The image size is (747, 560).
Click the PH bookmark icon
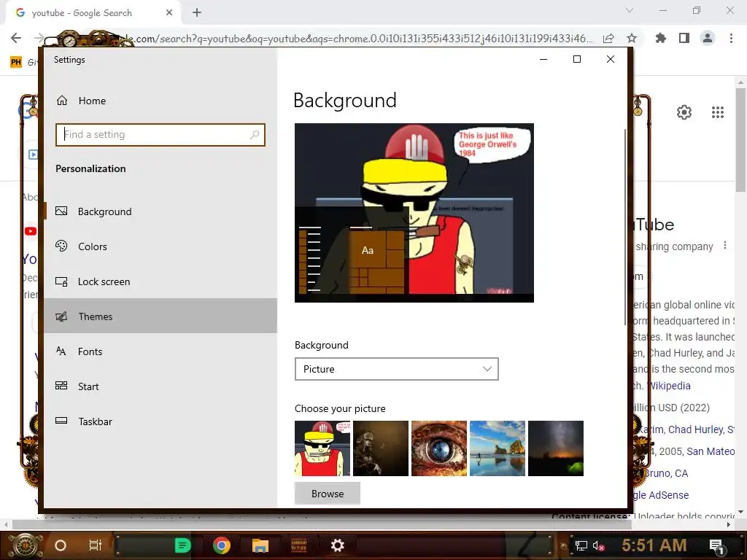(x=16, y=62)
